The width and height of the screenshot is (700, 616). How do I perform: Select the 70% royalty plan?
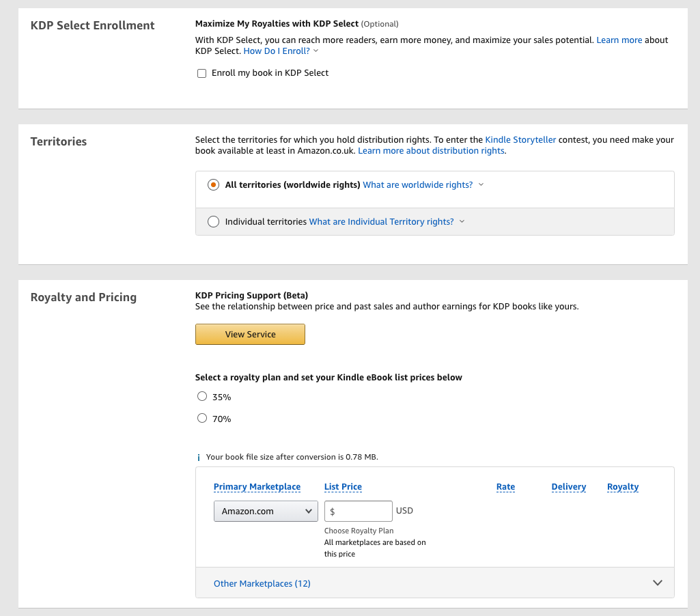pos(202,418)
